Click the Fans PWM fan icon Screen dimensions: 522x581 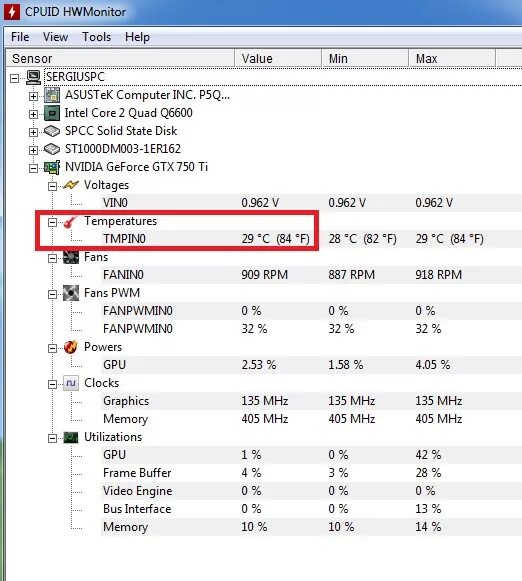pyautogui.click(x=71, y=293)
